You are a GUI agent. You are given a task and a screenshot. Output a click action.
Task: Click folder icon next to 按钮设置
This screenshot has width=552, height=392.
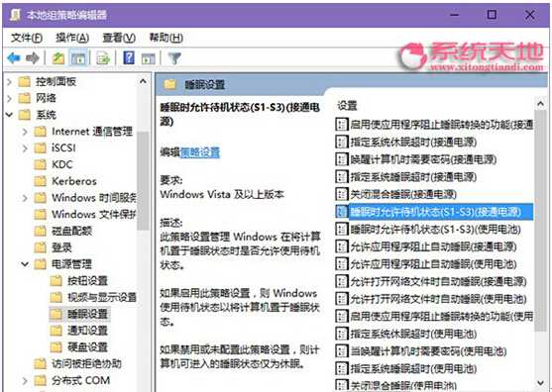click(x=56, y=280)
